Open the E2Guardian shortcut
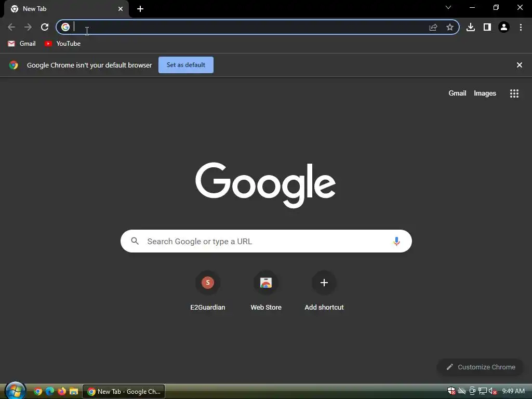Screen dimensions: 532x399 208,291
